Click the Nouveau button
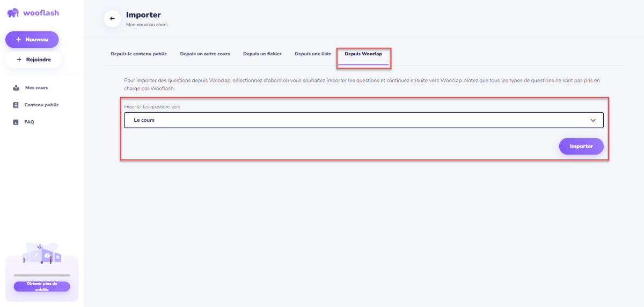 click(x=32, y=39)
